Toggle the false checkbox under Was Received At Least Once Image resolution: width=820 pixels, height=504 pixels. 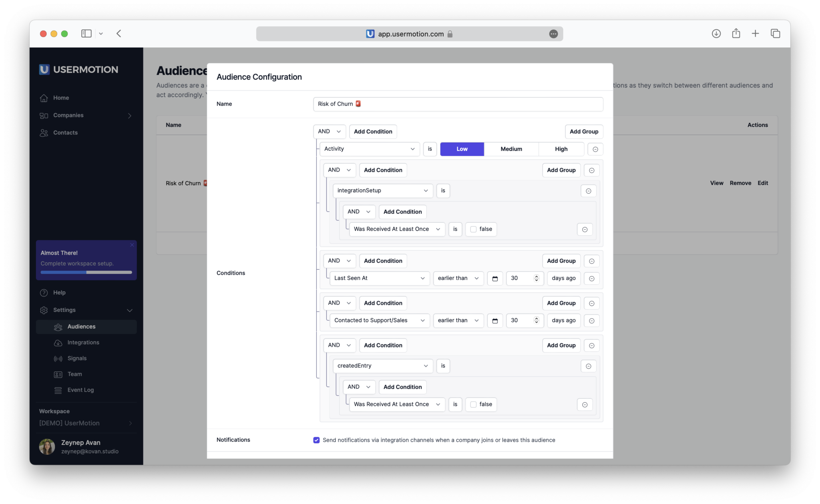click(473, 229)
